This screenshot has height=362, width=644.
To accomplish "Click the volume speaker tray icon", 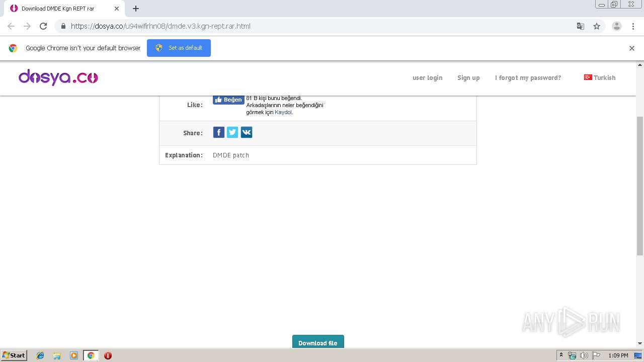I will [x=584, y=355].
